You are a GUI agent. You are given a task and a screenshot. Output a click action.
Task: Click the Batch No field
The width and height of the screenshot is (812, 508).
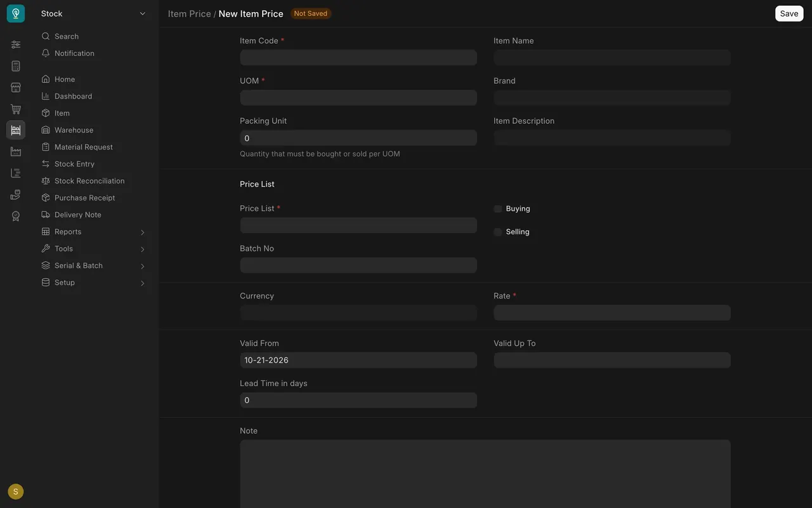358,265
